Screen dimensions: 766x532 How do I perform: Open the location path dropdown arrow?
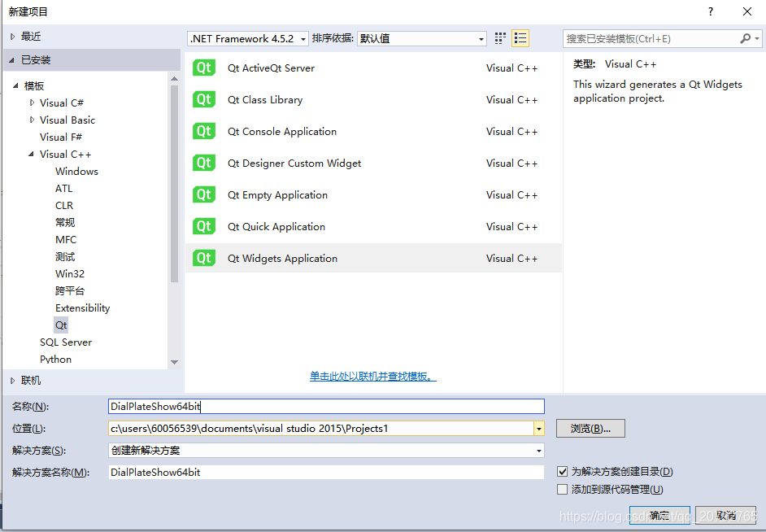[x=539, y=429]
